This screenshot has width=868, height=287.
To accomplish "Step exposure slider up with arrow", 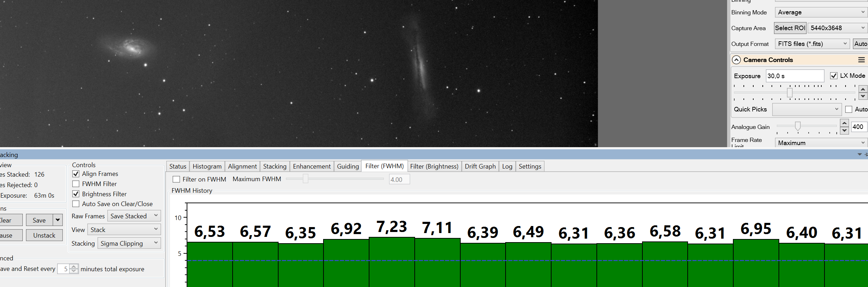I will 863,89.
